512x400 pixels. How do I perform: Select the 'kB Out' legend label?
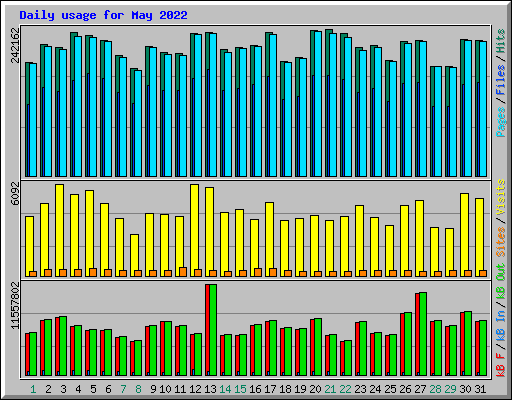pyautogui.click(x=501, y=281)
